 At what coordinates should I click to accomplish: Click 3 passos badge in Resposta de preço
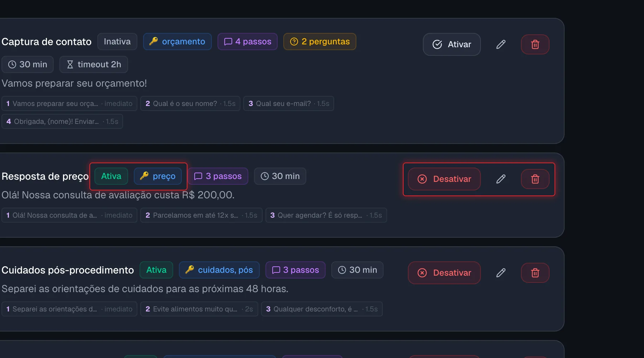pos(218,176)
